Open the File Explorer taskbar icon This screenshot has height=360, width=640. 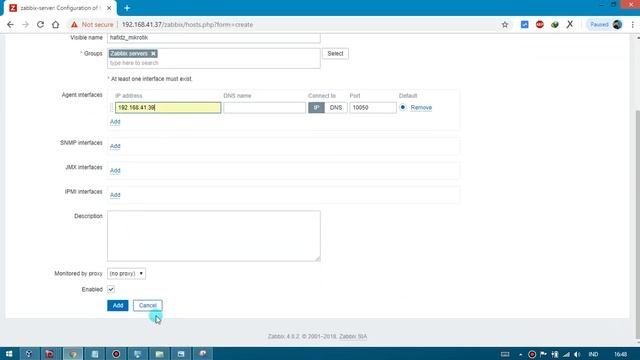click(x=160, y=354)
